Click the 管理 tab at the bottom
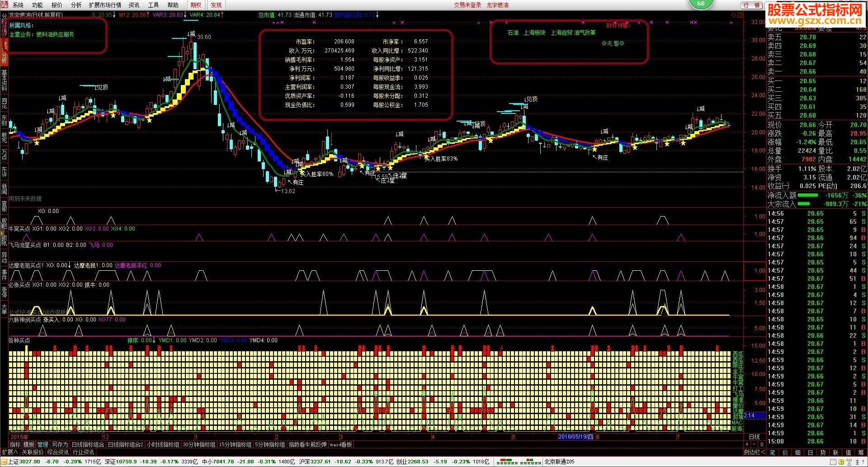The width and height of the screenshot is (868, 467). (x=42, y=445)
